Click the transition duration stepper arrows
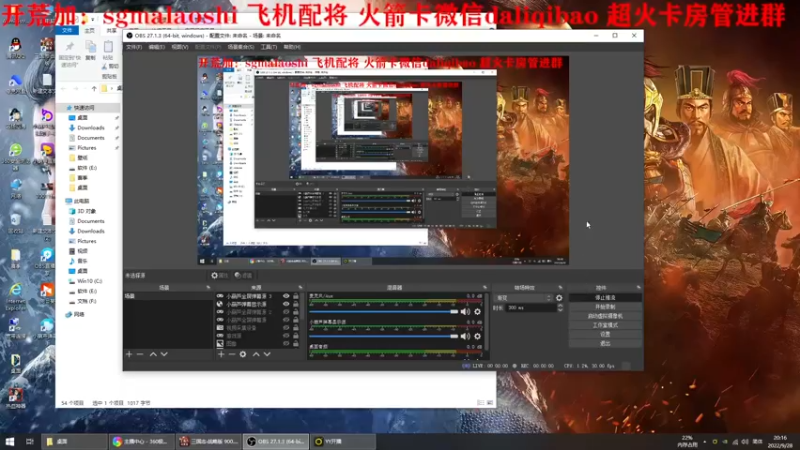 pyautogui.click(x=560, y=308)
